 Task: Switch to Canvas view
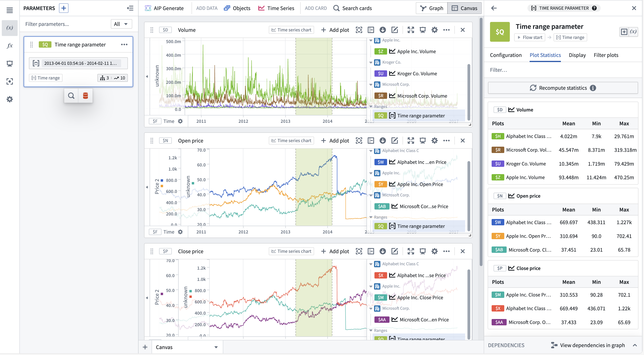(464, 8)
